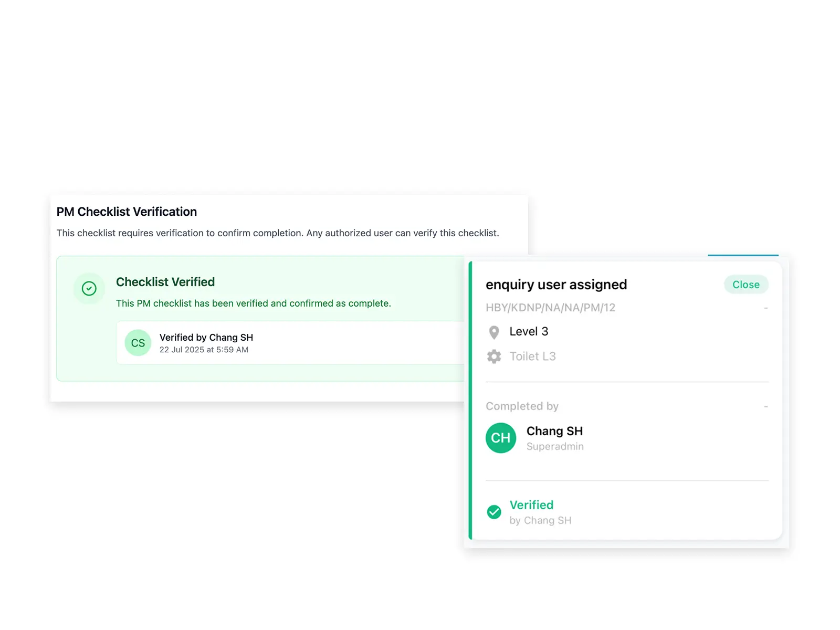This screenshot has height=630, width=840.
Task: Click the "Completed by" label
Action: (522, 406)
